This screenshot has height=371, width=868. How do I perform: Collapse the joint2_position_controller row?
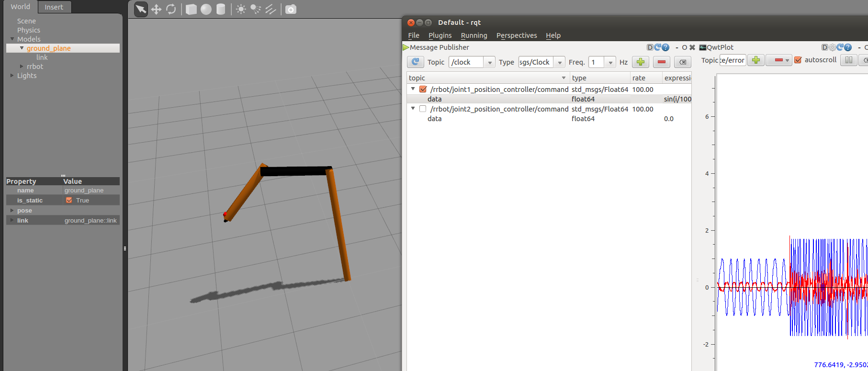[x=413, y=109]
